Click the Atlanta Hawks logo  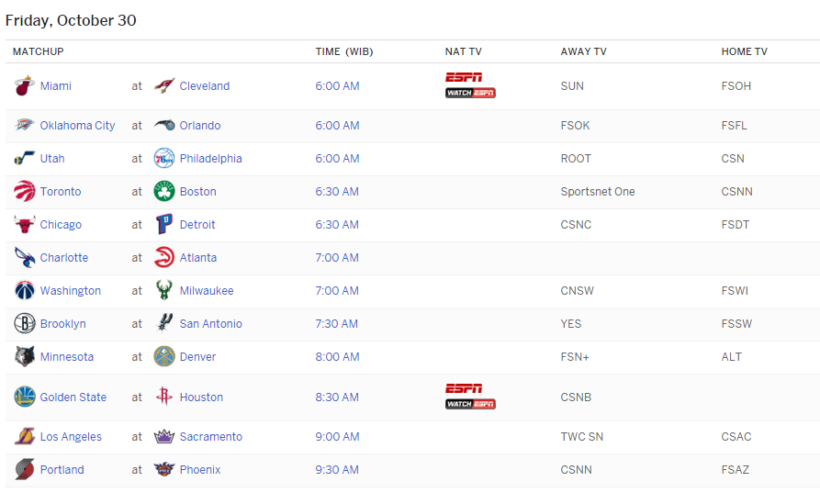click(x=164, y=258)
